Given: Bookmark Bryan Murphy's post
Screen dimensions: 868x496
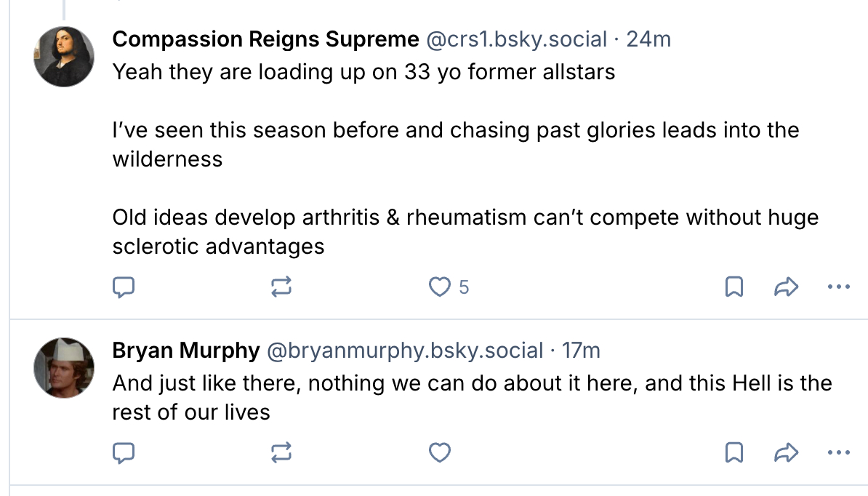Looking at the screenshot, I should pos(734,454).
